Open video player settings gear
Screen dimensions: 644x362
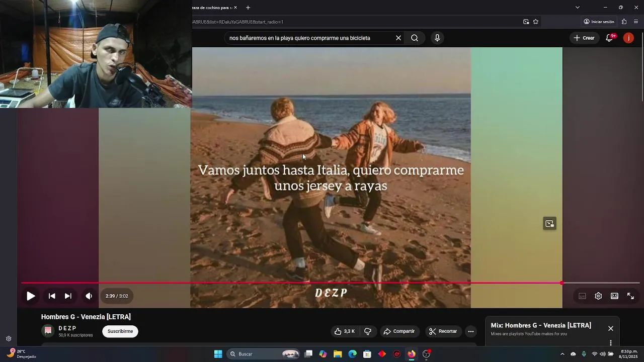[598, 296]
